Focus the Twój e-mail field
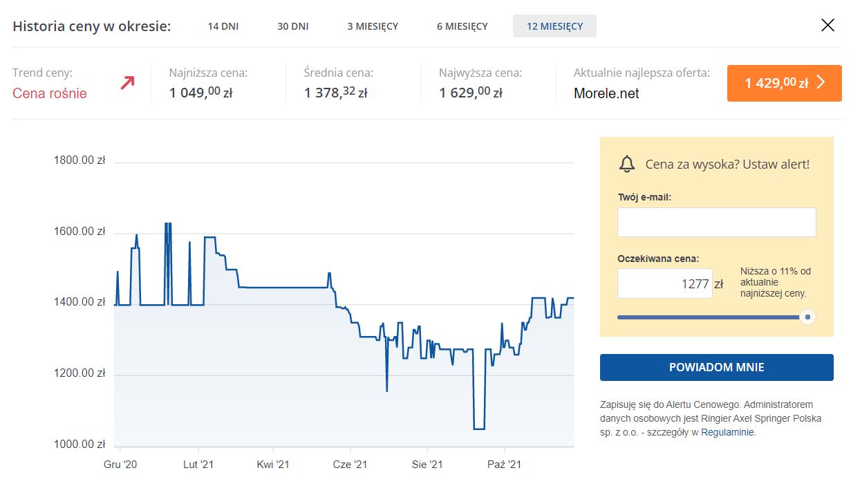The image size is (851, 504). (716, 223)
